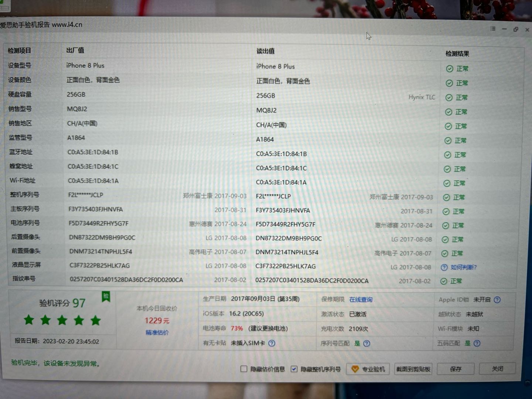The height and width of the screenshot is (399, 532).
Task: Select read value C3F7322PB25HLK7AG
Action: [x=286, y=266]
